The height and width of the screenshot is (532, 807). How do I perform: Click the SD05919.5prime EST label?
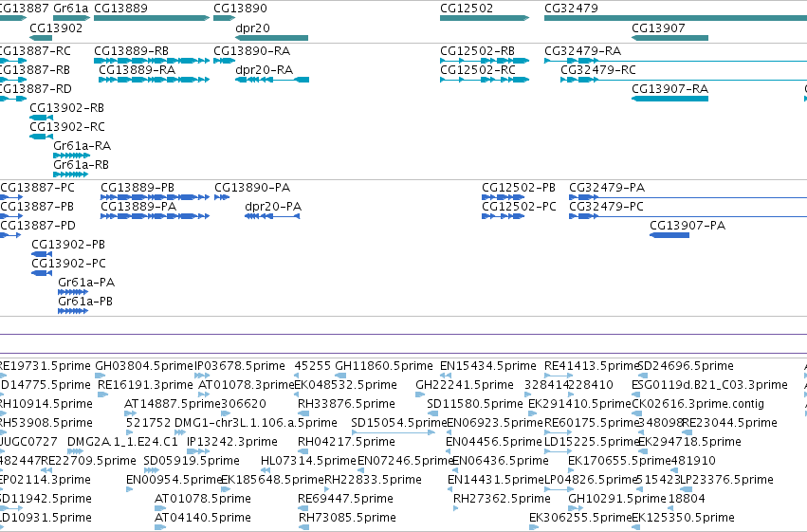coord(192,462)
